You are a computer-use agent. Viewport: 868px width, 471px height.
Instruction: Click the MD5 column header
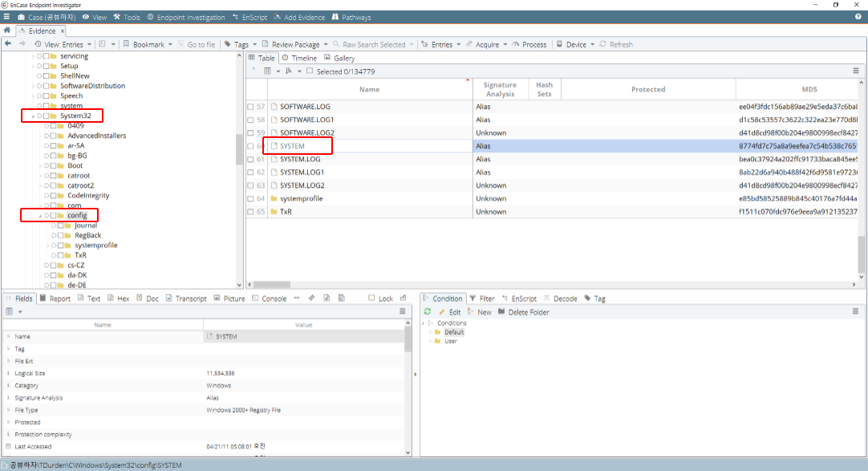(809, 89)
